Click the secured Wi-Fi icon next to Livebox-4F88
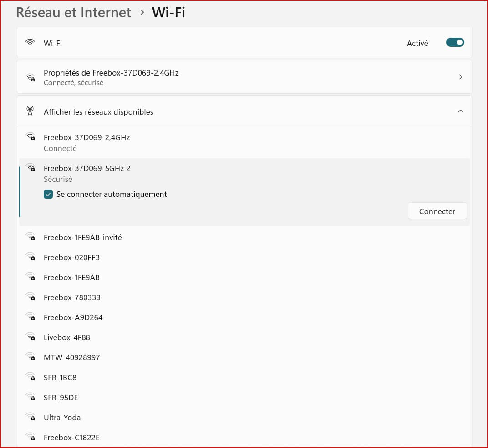488x448 pixels. click(x=30, y=337)
